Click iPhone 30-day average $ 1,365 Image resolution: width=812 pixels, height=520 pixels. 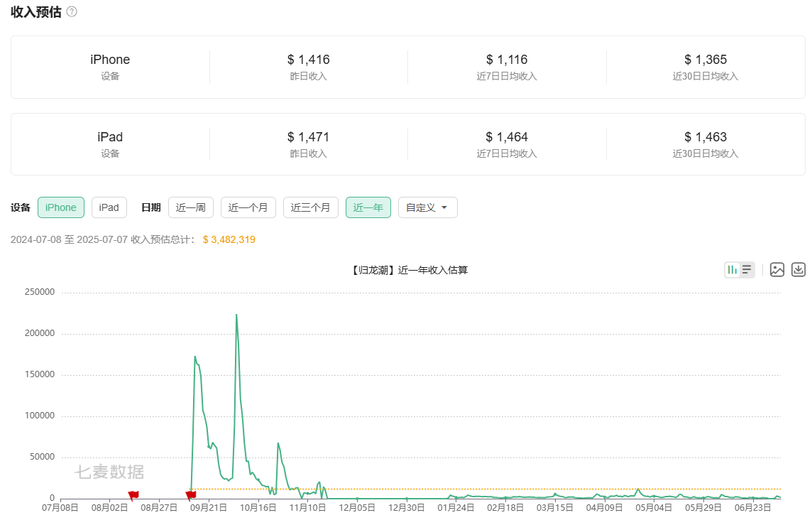click(x=706, y=60)
